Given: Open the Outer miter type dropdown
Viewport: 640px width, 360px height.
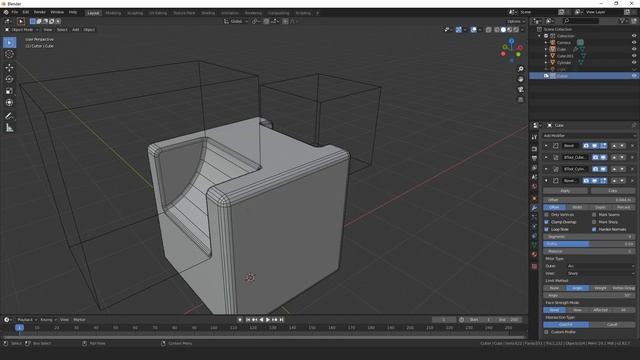Looking at the screenshot, I should pos(601,266).
